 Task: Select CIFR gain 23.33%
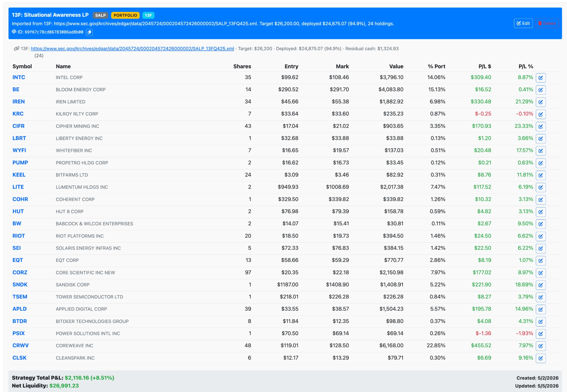point(524,126)
